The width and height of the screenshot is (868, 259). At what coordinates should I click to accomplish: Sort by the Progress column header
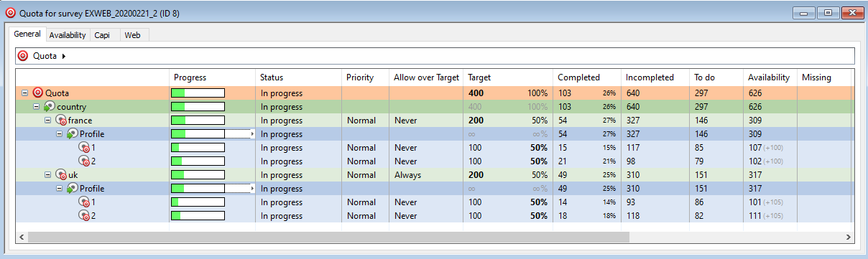pos(213,77)
